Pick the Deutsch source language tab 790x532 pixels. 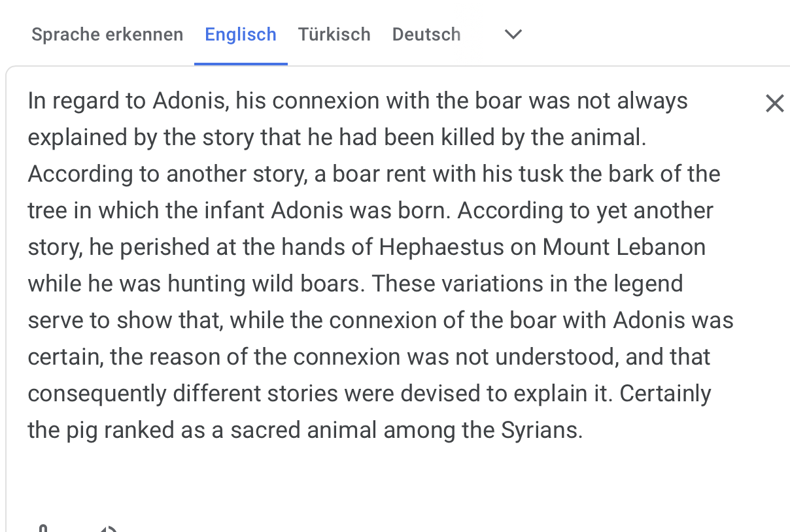coord(426,35)
